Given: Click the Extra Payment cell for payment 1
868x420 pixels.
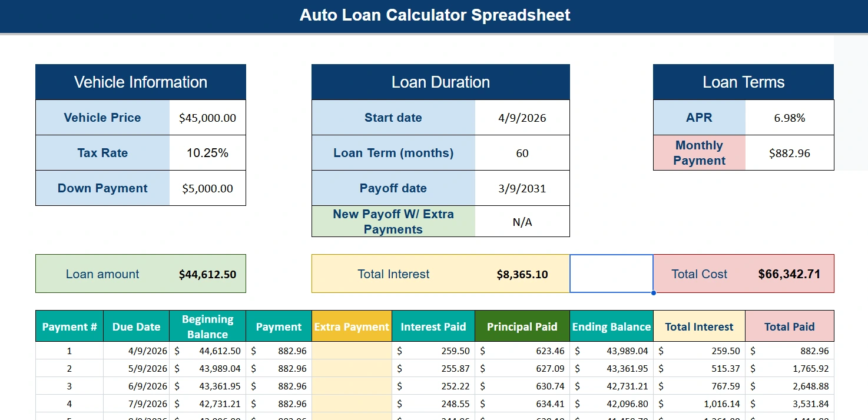Looking at the screenshot, I should (x=352, y=350).
